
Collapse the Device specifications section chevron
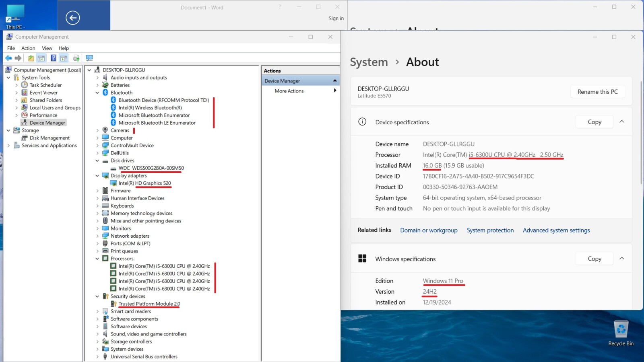click(622, 121)
